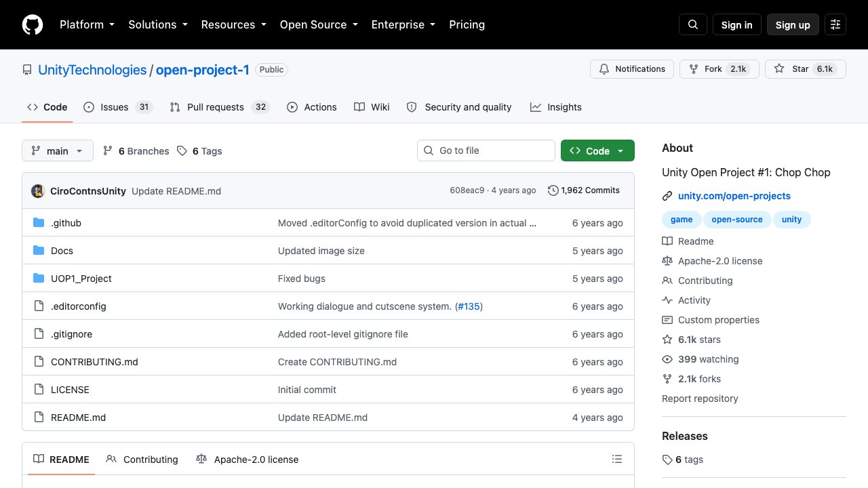The image size is (868, 488).
Task: Open the Insights tab
Action: (x=556, y=107)
